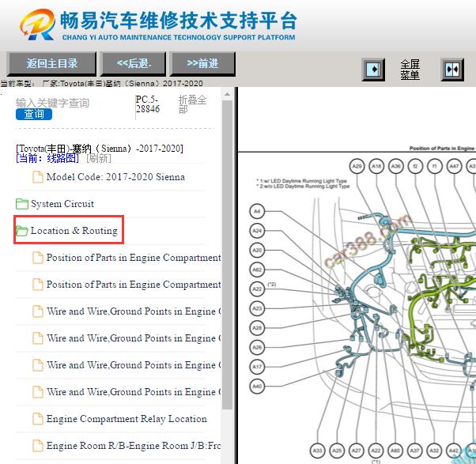Open first Wire and Wire, Ground Points entry
Image resolution: width=476 pixels, height=464 pixels.
(x=134, y=311)
